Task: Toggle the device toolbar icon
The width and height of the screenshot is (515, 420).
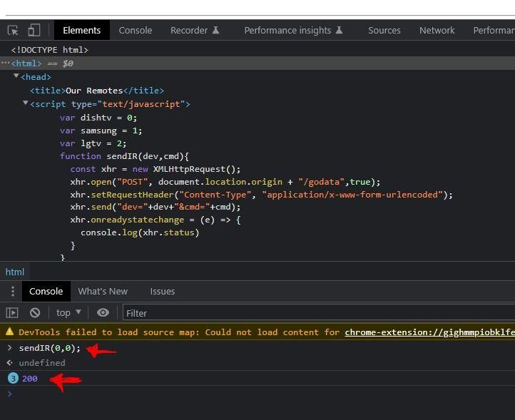Action: [34, 30]
